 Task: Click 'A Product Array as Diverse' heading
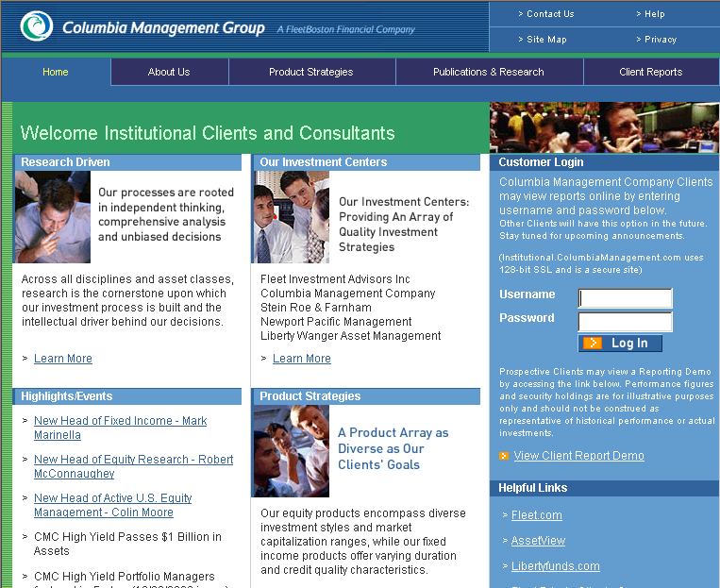tap(393, 449)
